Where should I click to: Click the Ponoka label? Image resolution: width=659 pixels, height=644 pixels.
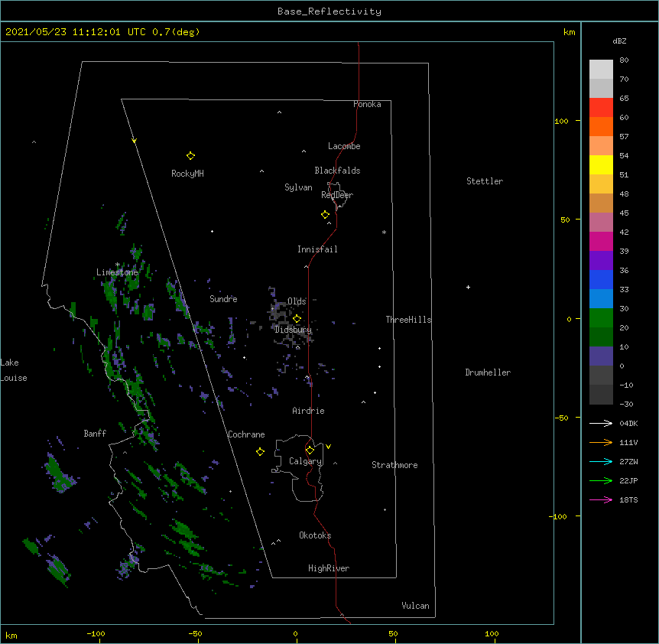click(x=367, y=104)
